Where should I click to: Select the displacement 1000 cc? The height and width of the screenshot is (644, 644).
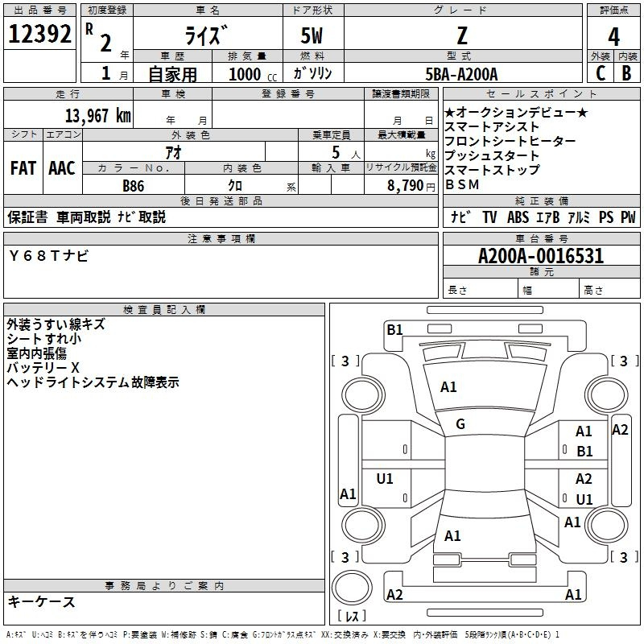click(x=253, y=74)
